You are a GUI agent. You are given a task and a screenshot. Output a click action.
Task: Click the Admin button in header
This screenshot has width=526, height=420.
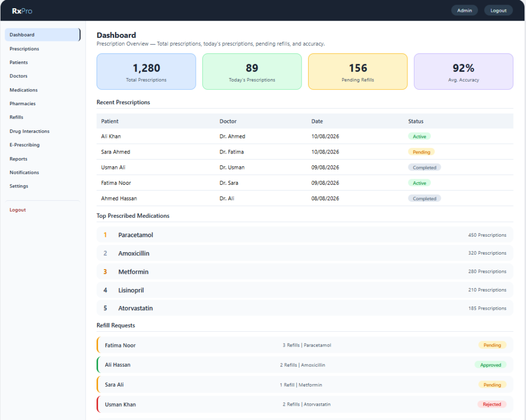coord(464,10)
